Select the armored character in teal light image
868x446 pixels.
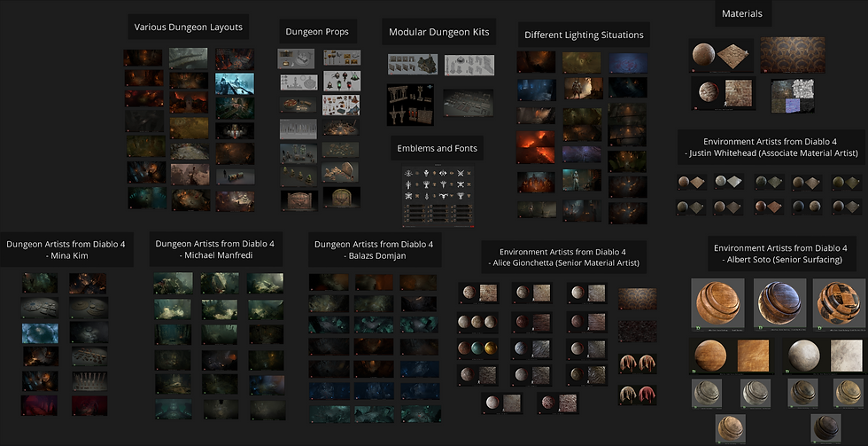click(x=582, y=180)
